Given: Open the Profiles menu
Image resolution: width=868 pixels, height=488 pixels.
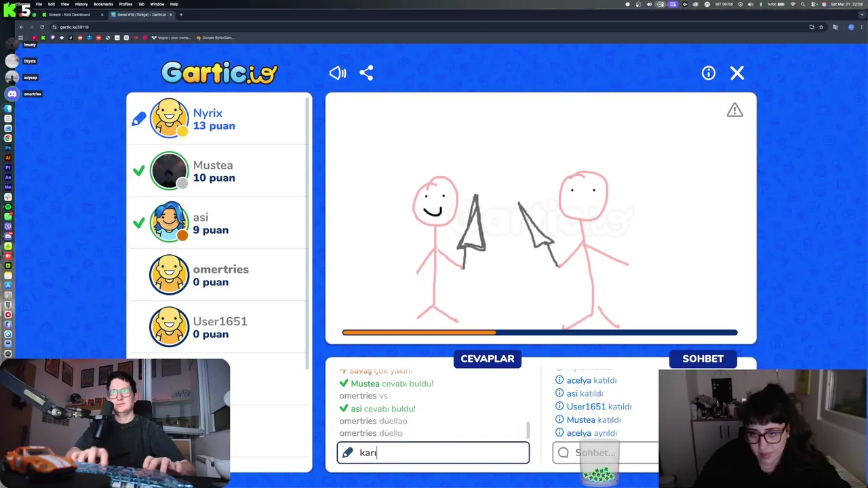Looking at the screenshot, I should 125,4.
